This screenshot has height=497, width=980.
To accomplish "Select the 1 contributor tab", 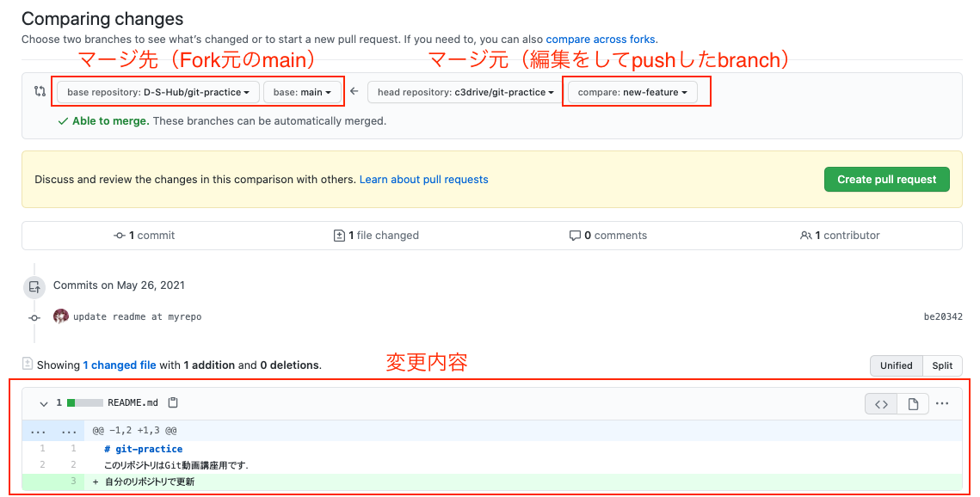I will (840, 236).
